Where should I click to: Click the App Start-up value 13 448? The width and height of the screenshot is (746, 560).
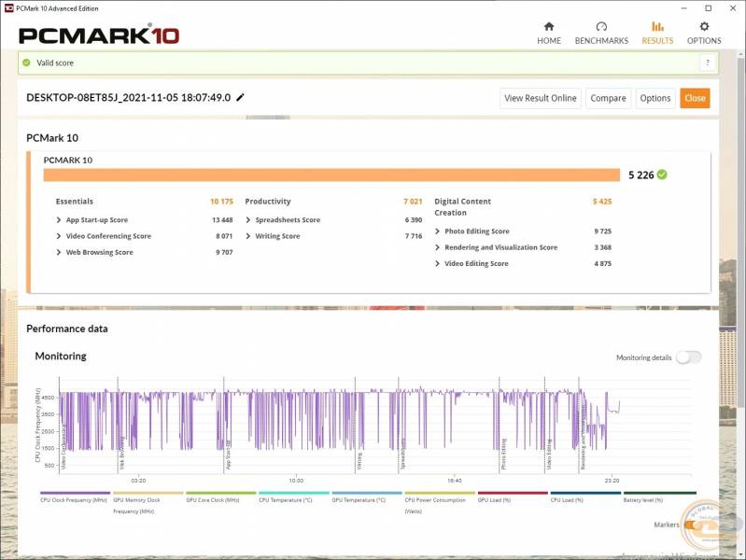pos(222,220)
